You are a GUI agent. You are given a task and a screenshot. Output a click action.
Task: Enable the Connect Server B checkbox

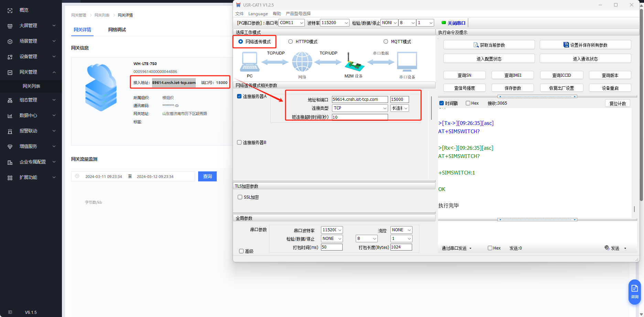(x=239, y=142)
